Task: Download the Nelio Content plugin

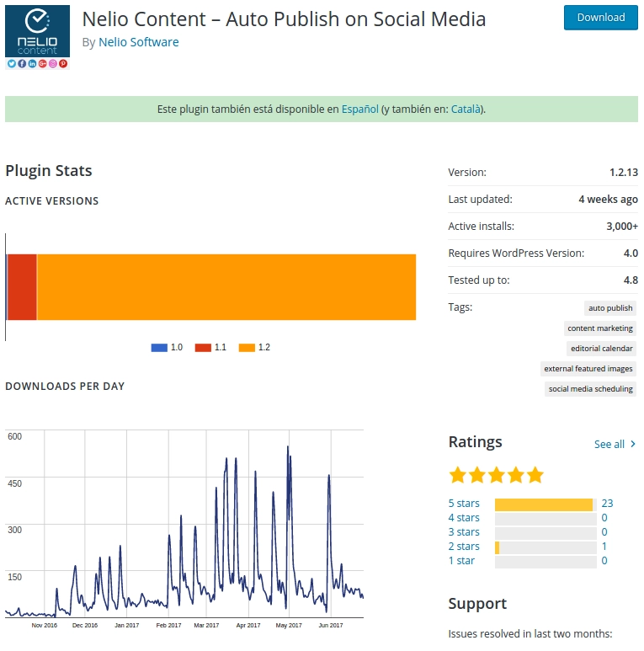Action: coord(600,17)
